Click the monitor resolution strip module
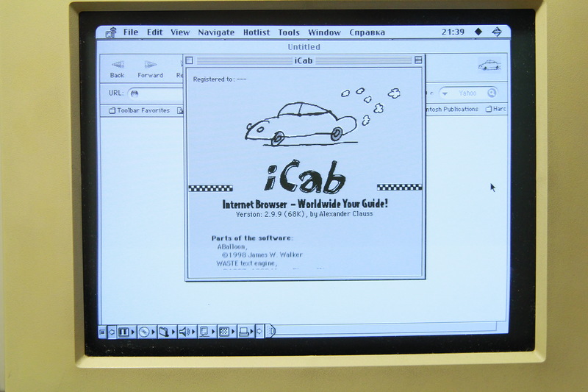588x392 pixels. (x=204, y=332)
